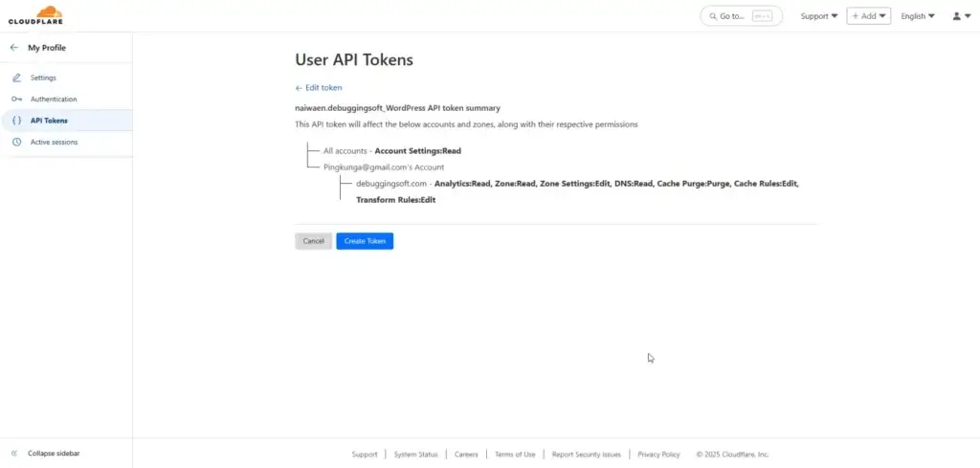
Task: Click the debuggingsoft.com zone entry
Action: click(391, 184)
